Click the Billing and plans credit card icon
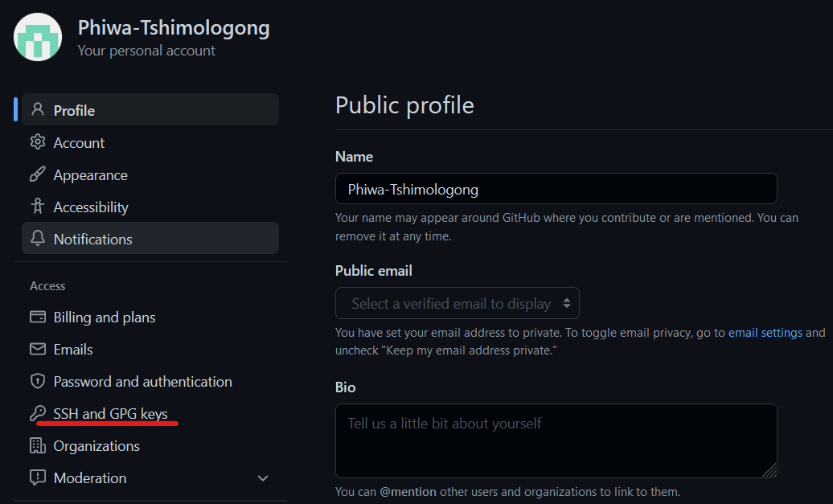 (x=37, y=317)
